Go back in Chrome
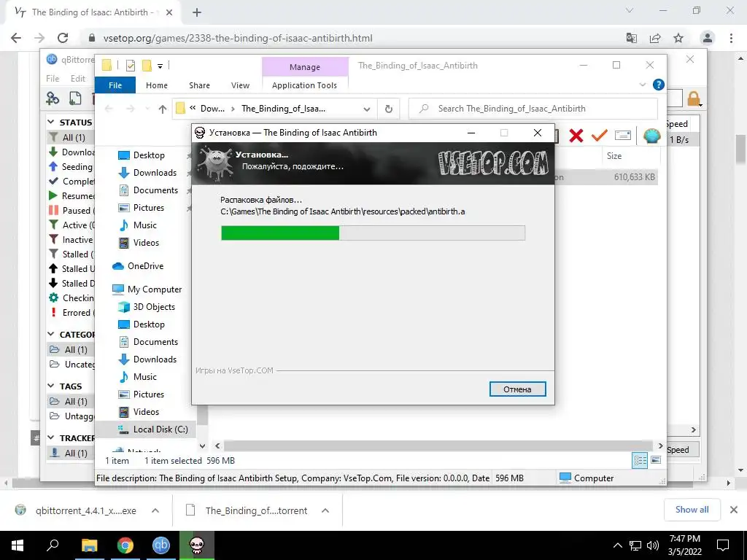 pyautogui.click(x=16, y=38)
